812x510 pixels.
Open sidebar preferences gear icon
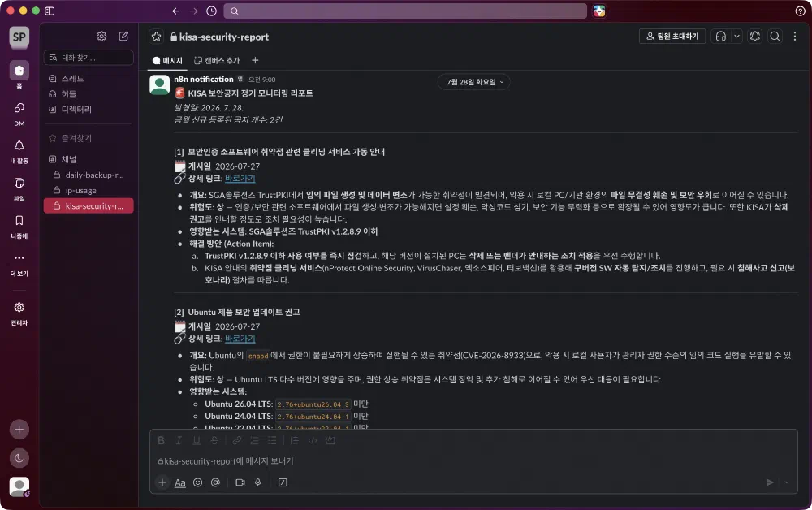click(x=101, y=36)
